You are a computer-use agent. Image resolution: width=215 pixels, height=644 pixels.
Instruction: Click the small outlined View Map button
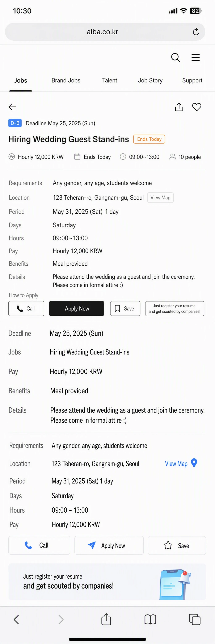pyautogui.click(x=160, y=197)
